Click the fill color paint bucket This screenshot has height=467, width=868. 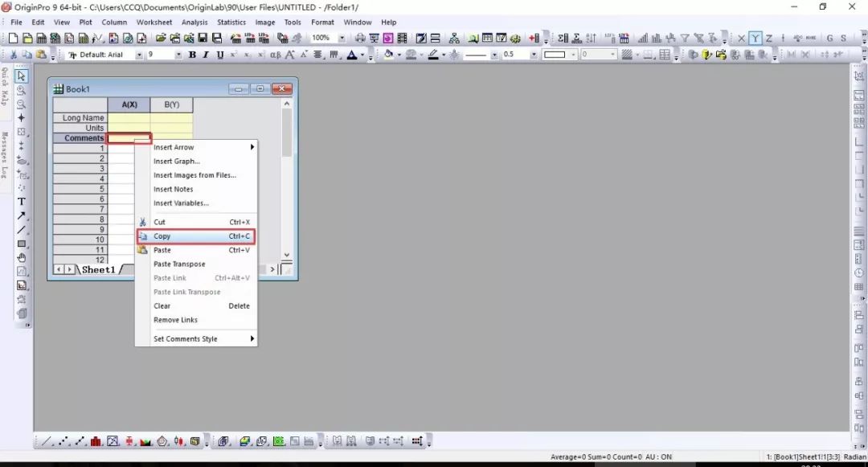[x=389, y=54]
